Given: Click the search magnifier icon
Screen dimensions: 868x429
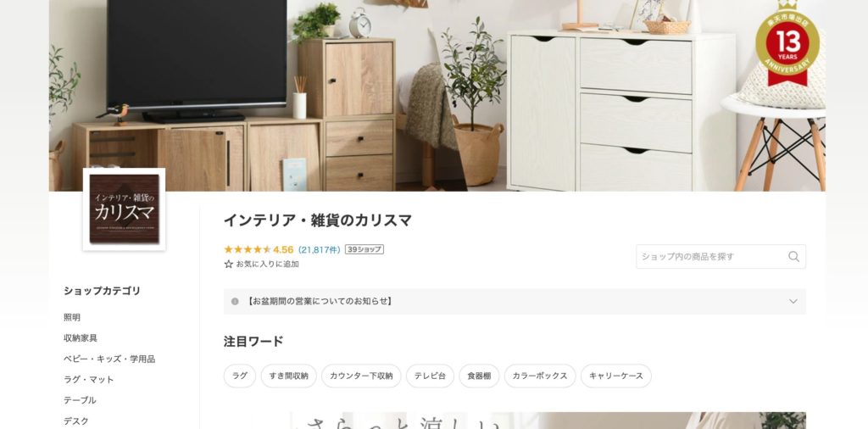Looking at the screenshot, I should (x=793, y=257).
